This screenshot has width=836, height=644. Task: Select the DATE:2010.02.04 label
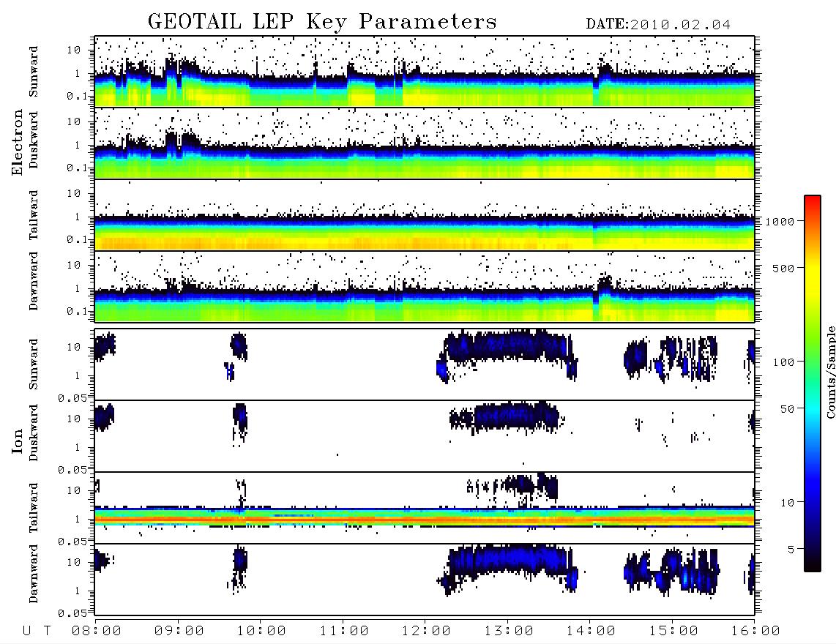click(658, 25)
